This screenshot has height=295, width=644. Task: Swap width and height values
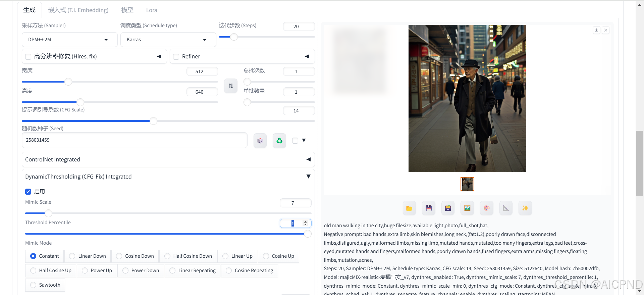231,86
